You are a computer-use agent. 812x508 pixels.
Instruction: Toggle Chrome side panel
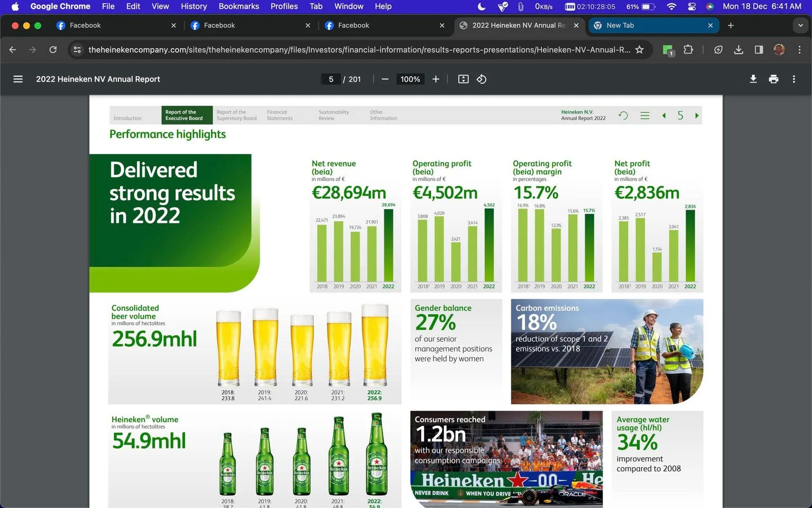pos(759,50)
